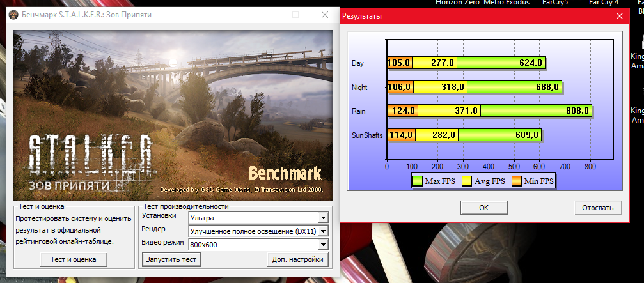Click the SunShafts min FPS bar 114,0

(401, 135)
